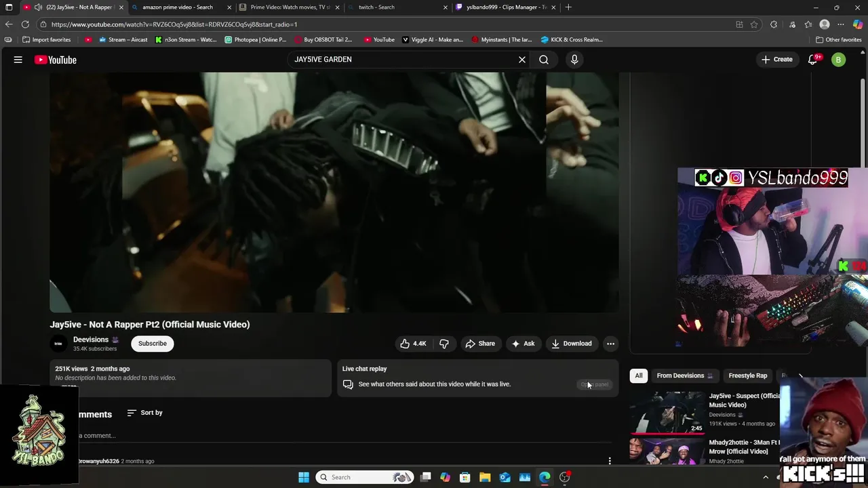Start voice search with the microphone icon
Image resolution: width=868 pixels, height=488 pixels.
tap(574, 60)
